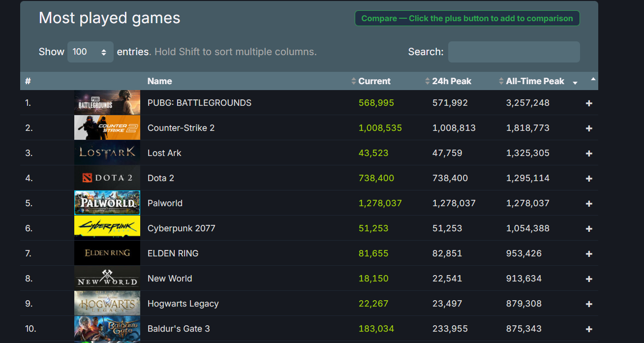Add New World to comparison with plus icon
Screen dimensions: 644x343
589,279
